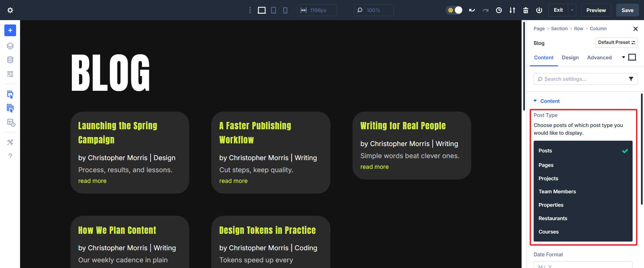Viewport: 644px width, 268px height.
Task: Open the help question mark icon
Action: click(x=10, y=156)
